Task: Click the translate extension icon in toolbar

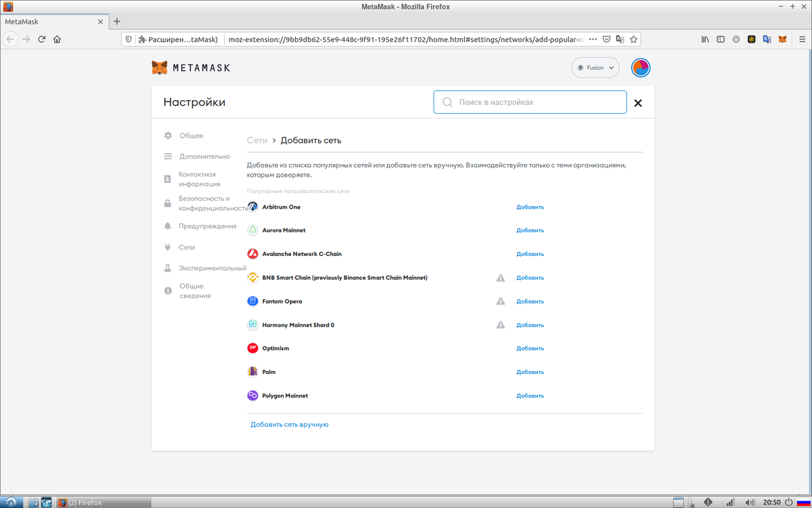Action: [767, 39]
